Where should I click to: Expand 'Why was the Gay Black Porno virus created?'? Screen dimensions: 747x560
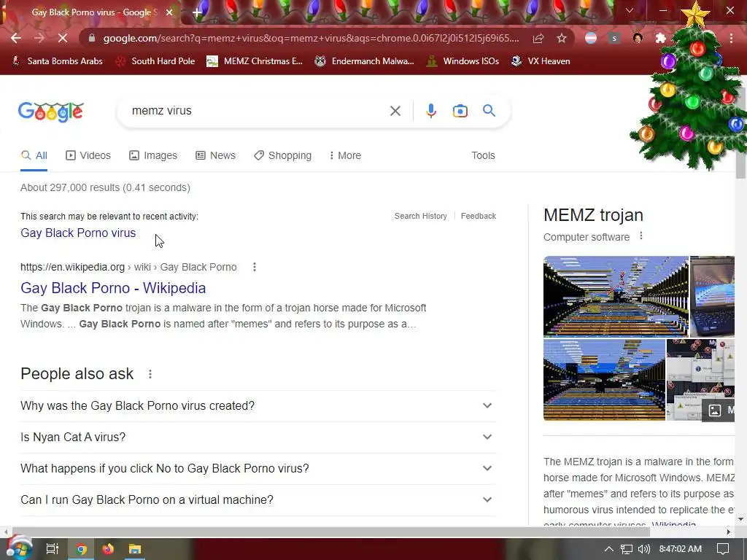258,405
